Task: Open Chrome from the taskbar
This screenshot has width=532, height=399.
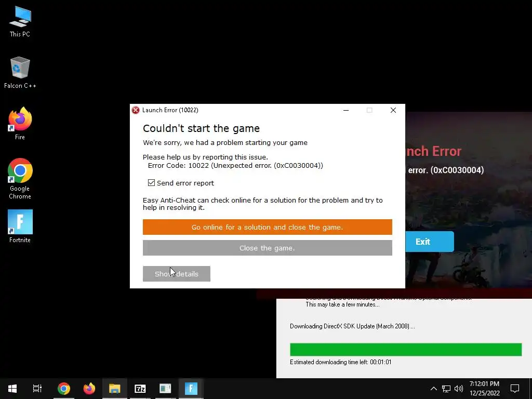Action: pyautogui.click(x=64, y=389)
